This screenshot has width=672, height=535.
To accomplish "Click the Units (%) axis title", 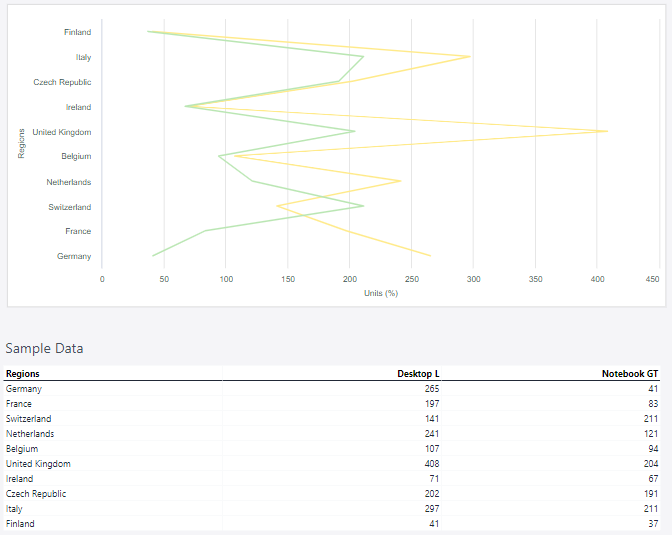I will click(x=381, y=293).
